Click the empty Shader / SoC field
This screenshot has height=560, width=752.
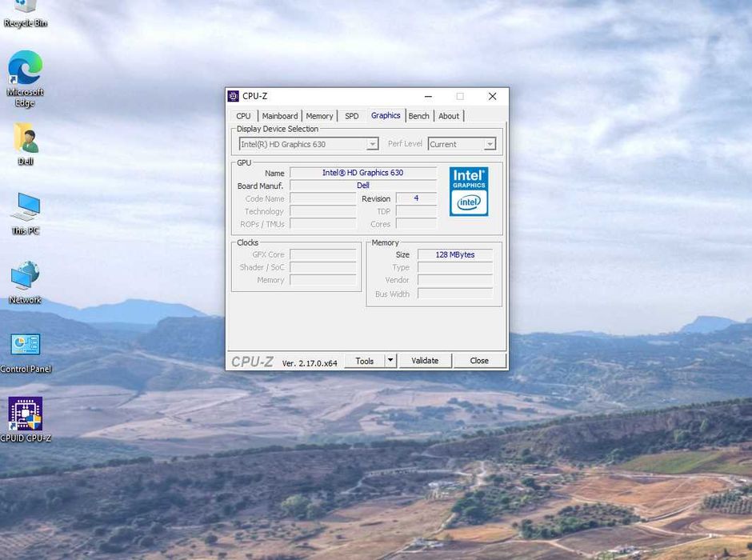pyautogui.click(x=323, y=267)
